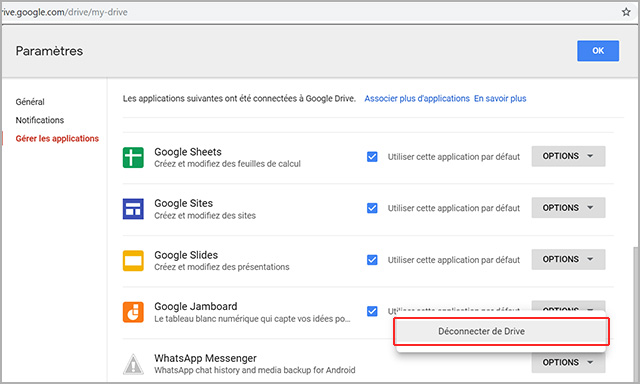
Task: Click 'Les applications suivantes ont été connectées' text
Action: [x=239, y=98]
